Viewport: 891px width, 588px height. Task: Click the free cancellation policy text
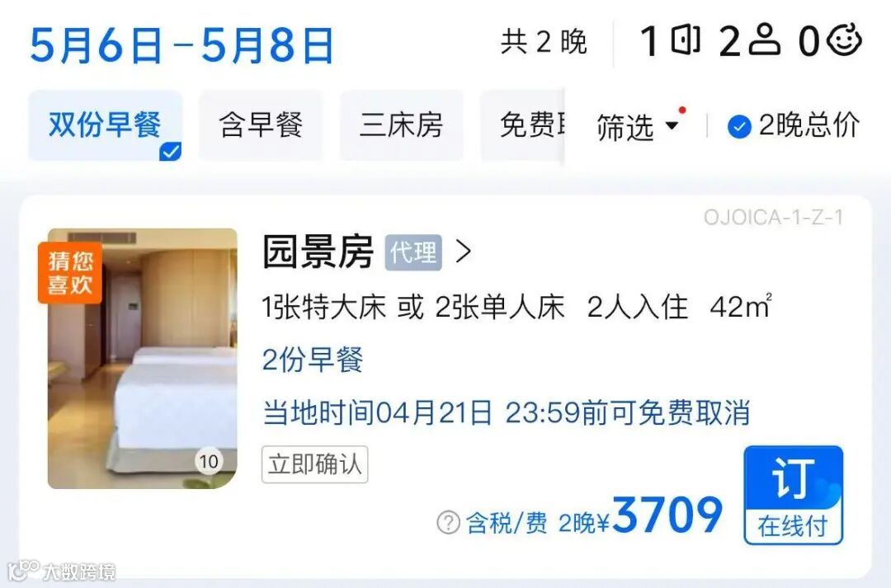click(506, 412)
